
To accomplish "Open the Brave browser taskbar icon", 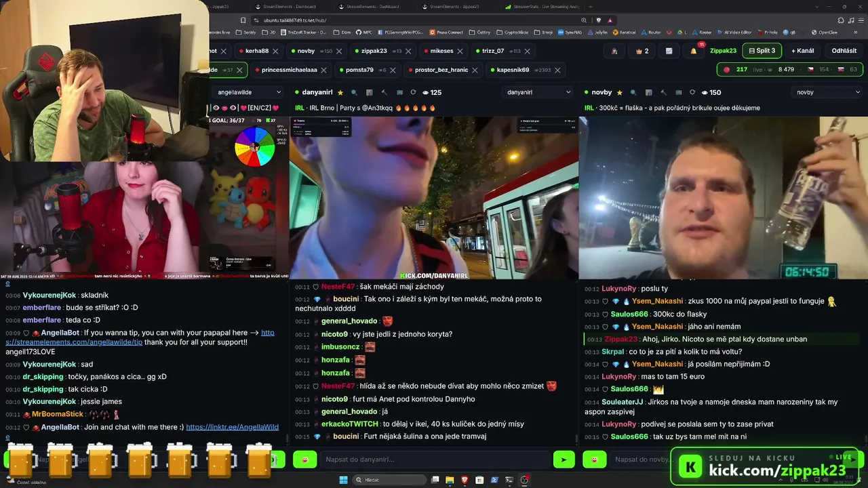I will coord(465,480).
